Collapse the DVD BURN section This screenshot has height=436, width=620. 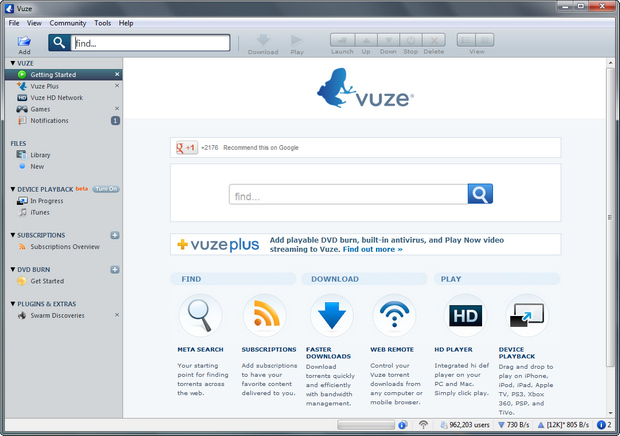coord(13,270)
